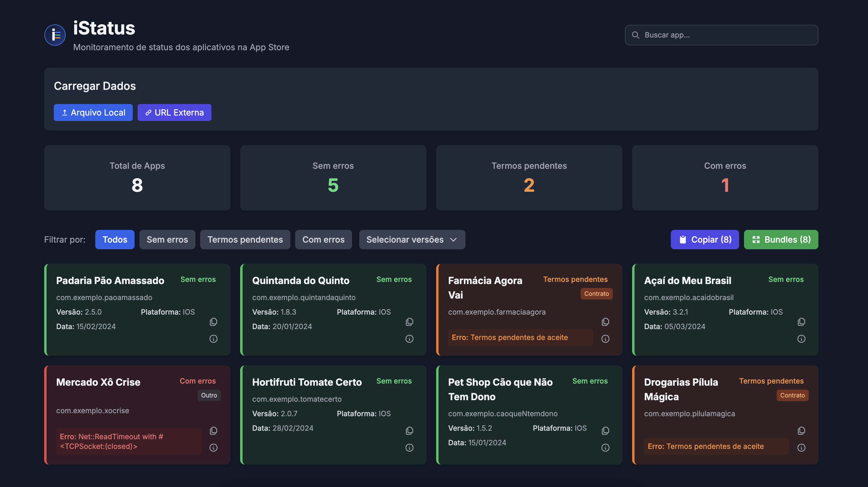The image size is (868, 487).
Task: Filter apps by Com erros
Action: click(x=323, y=240)
